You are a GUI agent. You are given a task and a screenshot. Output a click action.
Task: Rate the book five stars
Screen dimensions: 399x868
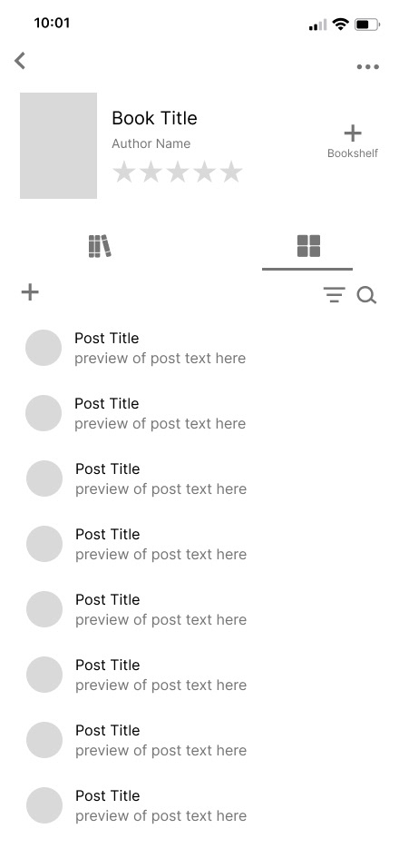click(231, 172)
